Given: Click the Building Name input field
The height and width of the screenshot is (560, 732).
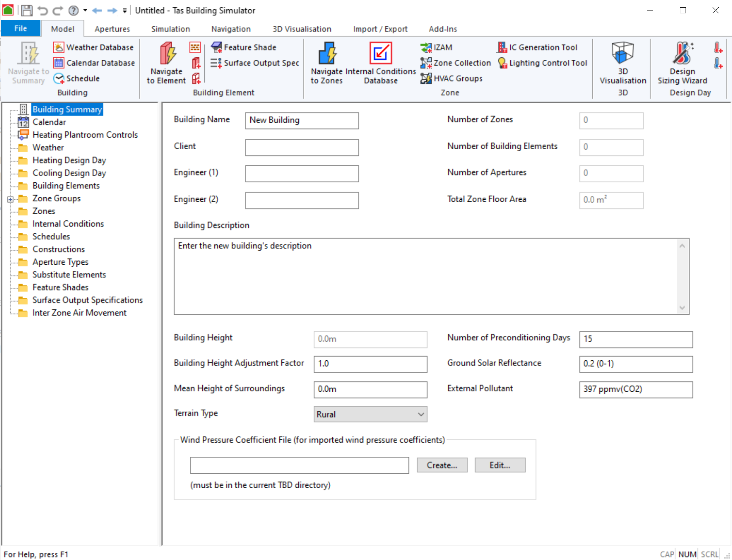Looking at the screenshot, I should (x=302, y=121).
